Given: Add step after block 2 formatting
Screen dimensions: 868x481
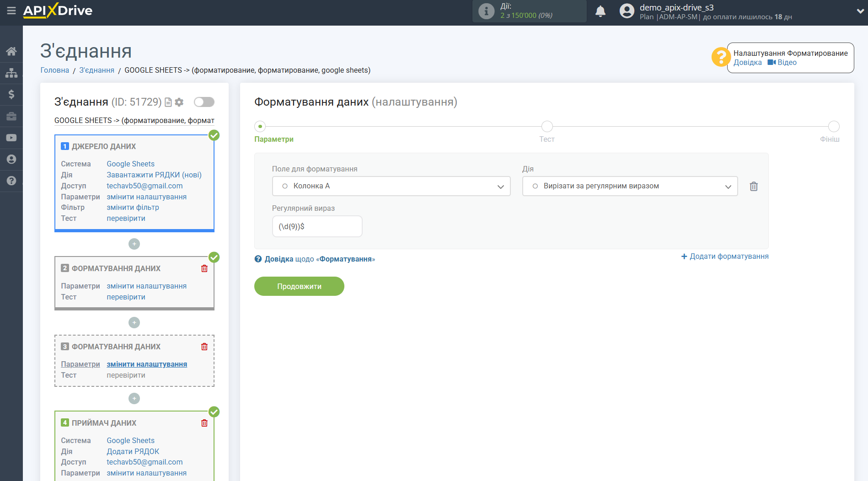Looking at the screenshot, I should point(134,323).
